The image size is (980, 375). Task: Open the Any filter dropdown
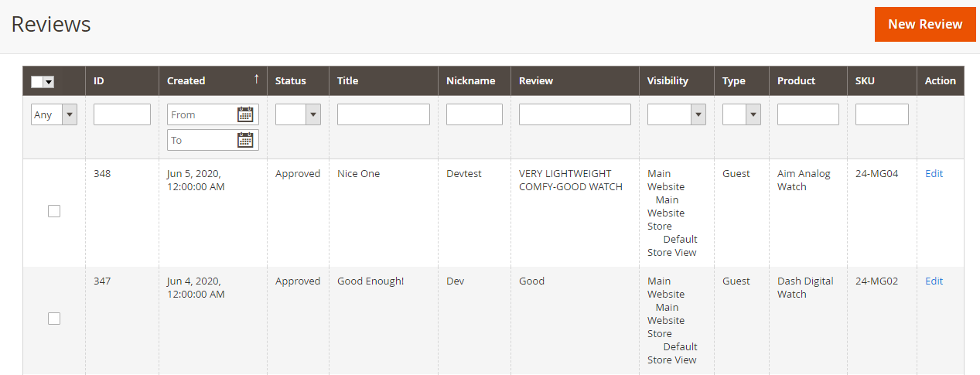54,114
